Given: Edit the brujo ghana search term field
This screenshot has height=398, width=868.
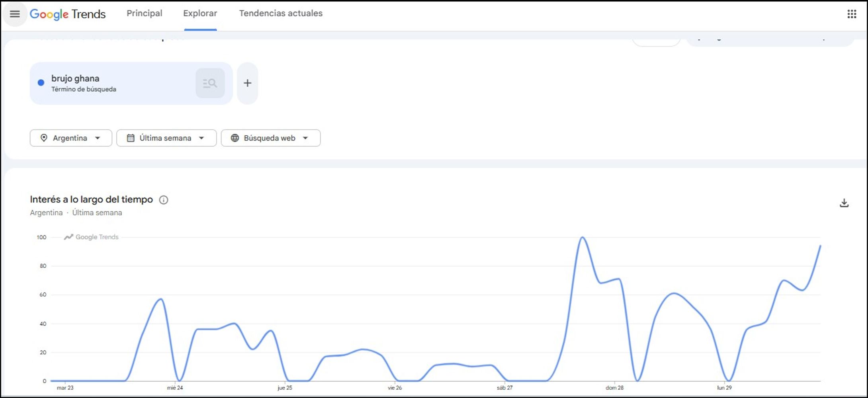Looking at the screenshot, I should [131, 83].
